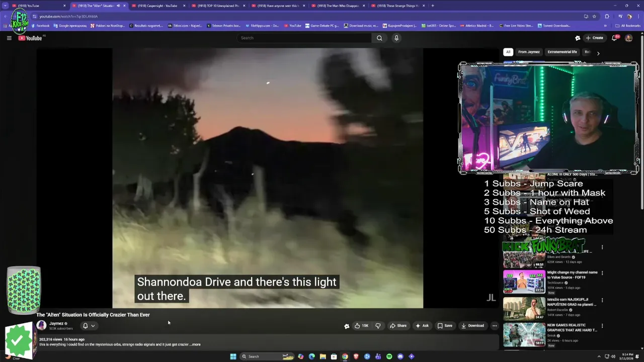Open the Jaymez channel name link
The width and height of the screenshot is (644, 362).
tap(56, 323)
